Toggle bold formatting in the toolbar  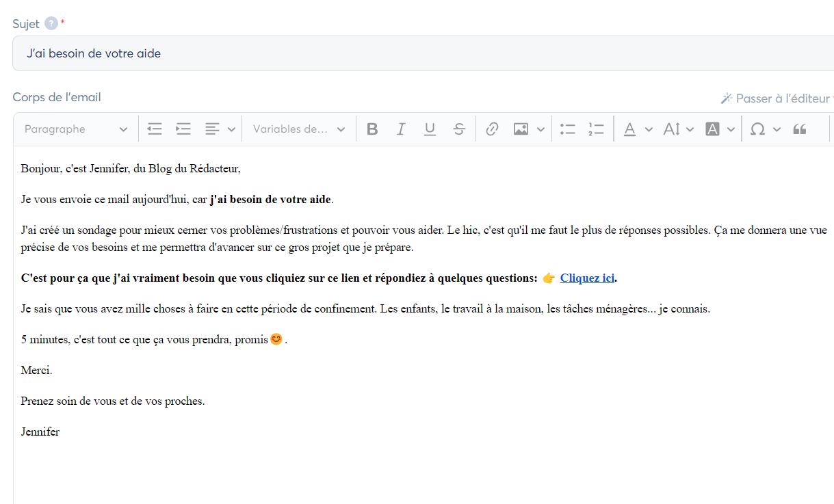(372, 129)
